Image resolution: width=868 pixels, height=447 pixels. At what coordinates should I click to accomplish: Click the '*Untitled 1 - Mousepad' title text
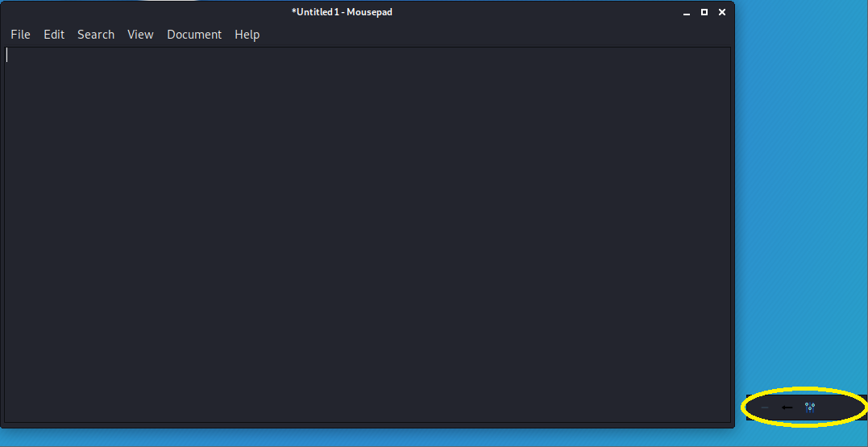[x=342, y=12]
